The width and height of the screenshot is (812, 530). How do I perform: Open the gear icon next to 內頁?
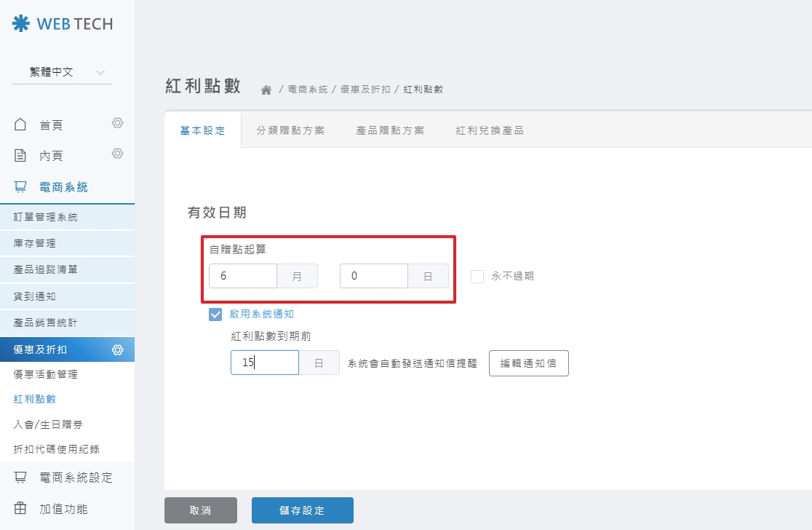click(117, 154)
